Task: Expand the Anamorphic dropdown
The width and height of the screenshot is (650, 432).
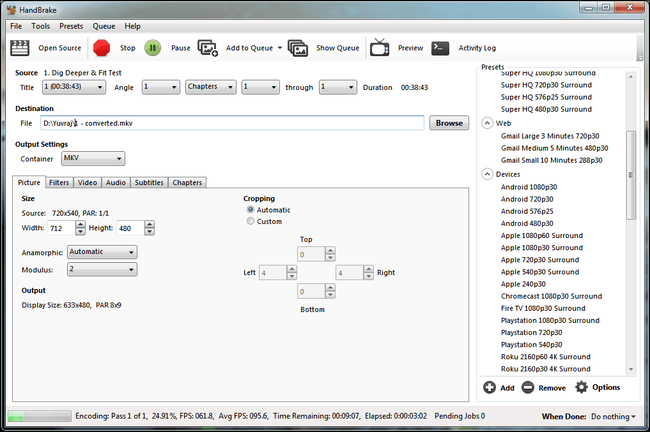Action: (102, 252)
